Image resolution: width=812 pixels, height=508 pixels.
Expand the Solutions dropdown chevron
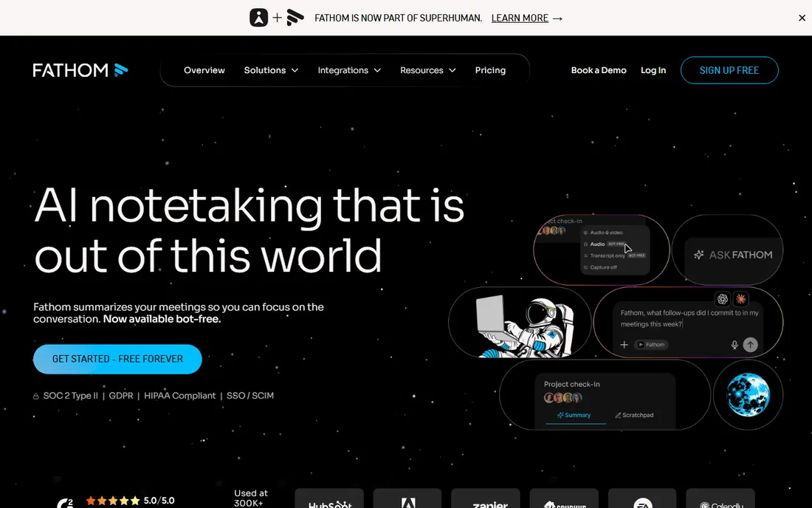(295, 70)
